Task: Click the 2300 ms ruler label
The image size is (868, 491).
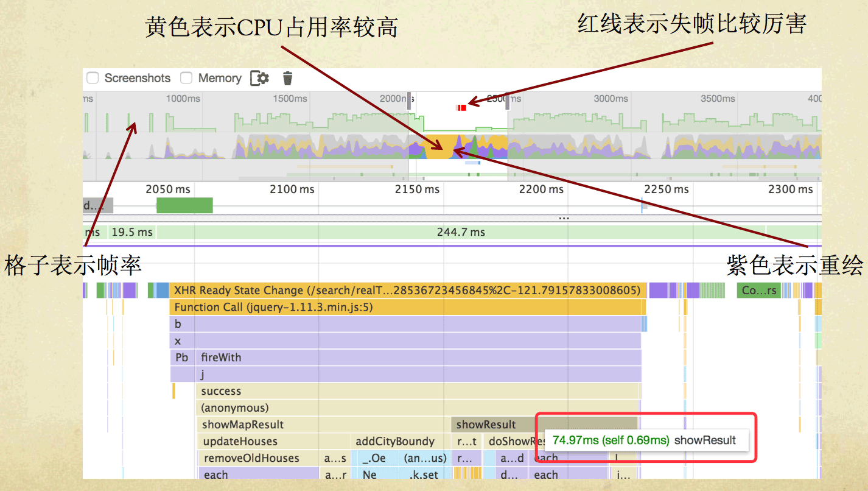Action: tap(791, 189)
